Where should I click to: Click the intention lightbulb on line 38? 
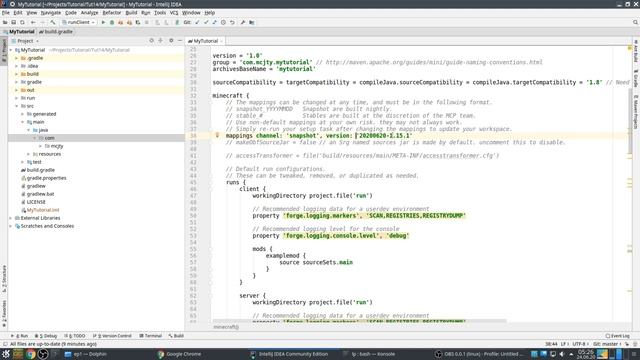click(x=217, y=135)
